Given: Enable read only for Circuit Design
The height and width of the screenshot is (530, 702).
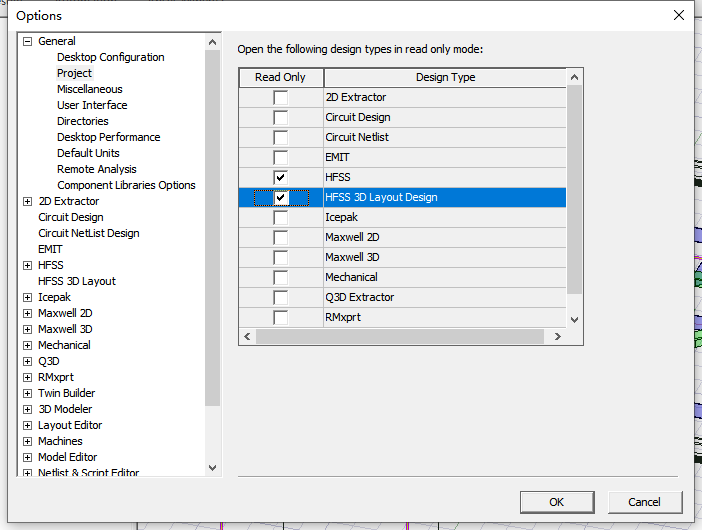Looking at the screenshot, I should point(281,118).
